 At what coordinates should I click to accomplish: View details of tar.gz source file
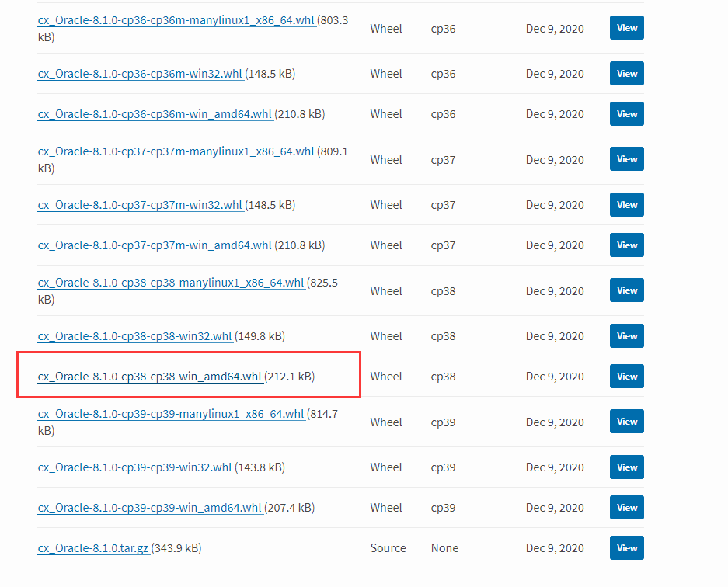627,548
